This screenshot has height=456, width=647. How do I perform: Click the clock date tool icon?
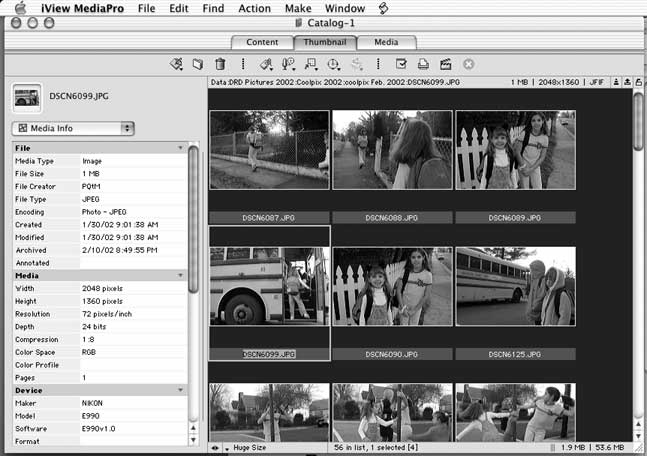[333, 64]
